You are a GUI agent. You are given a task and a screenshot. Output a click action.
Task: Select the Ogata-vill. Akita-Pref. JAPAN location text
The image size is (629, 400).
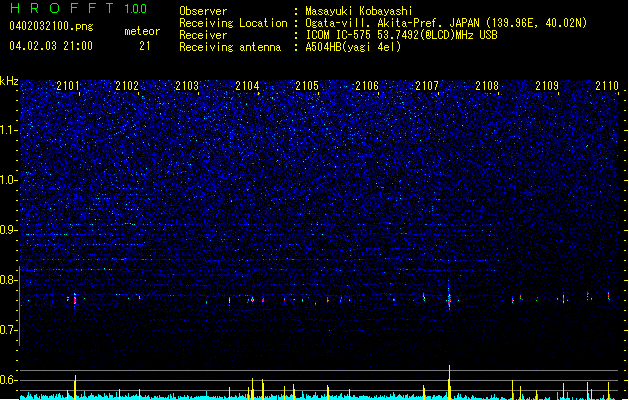446,23
